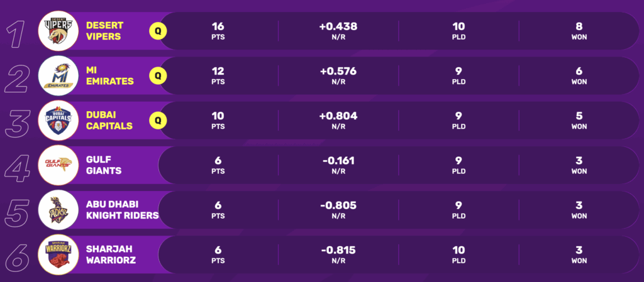Select the Gulf Giants team name
644x282 pixels.
(103, 165)
